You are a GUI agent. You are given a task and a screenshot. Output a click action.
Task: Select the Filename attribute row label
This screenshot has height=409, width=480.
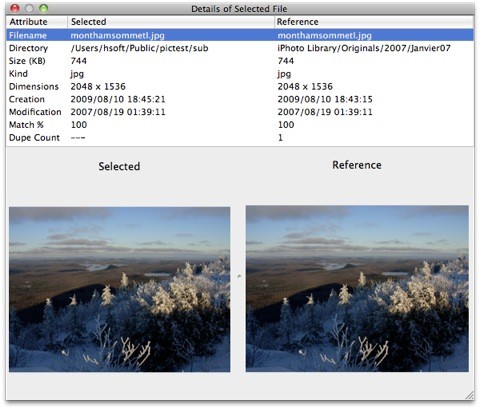pos(28,35)
